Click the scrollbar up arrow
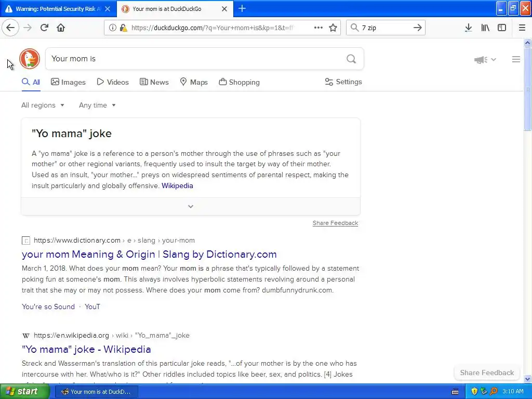This screenshot has width=532, height=399. (527, 43)
